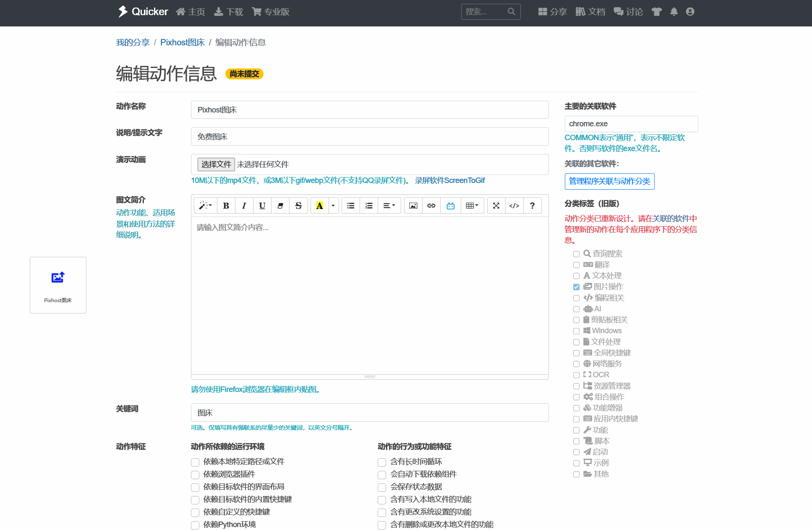Click the yellow highlight color button
812x530 pixels.
click(x=319, y=206)
